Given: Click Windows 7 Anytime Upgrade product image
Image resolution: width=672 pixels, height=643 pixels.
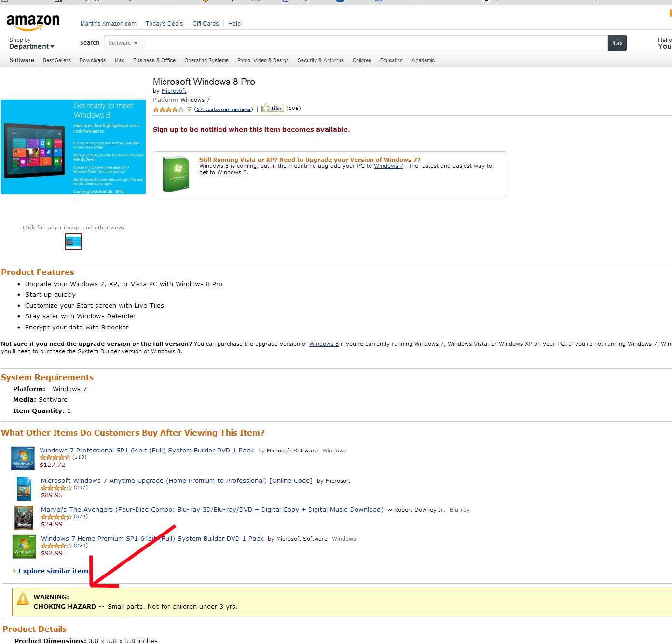Looking at the screenshot, I should 24,488.
